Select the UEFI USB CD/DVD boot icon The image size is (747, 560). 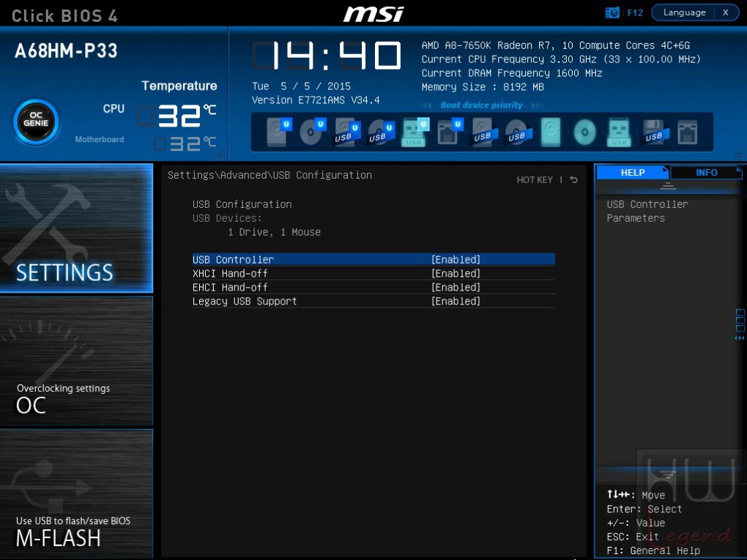381,132
